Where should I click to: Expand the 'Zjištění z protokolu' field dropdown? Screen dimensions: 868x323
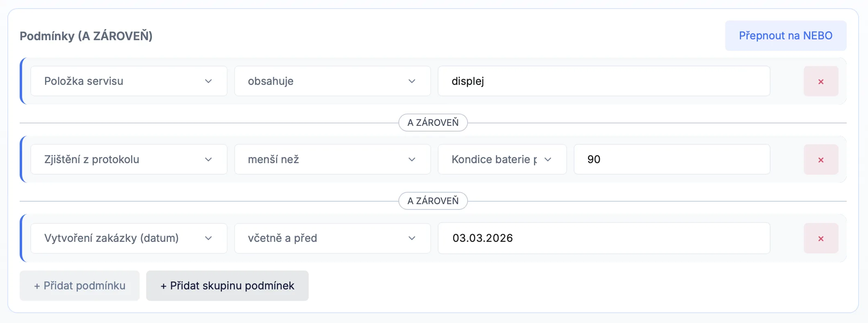[x=128, y=159]
